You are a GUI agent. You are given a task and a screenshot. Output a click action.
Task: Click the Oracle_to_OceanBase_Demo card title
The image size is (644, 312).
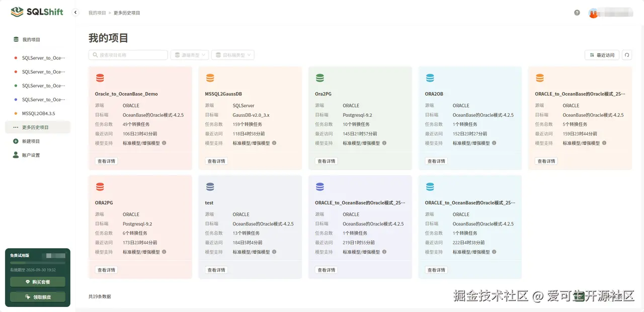pyautogui.click(x=126, y=94)
